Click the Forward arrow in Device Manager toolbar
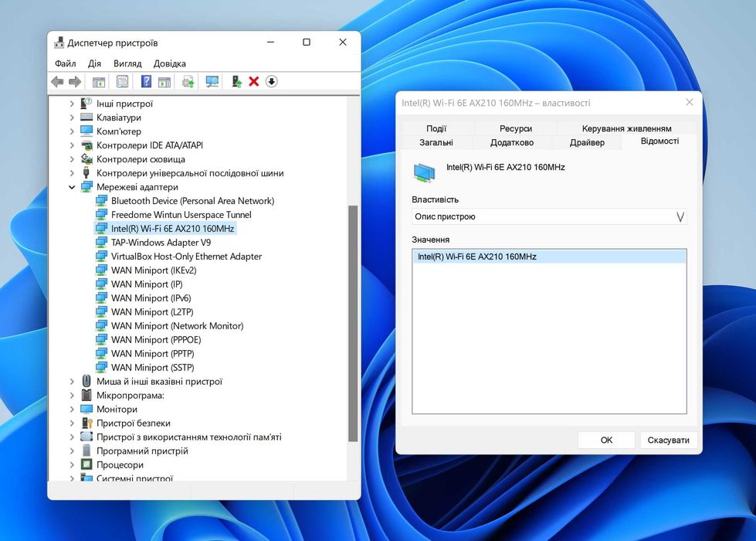Image resolution: width=756 pixels, height=541 pixels. 75,82
